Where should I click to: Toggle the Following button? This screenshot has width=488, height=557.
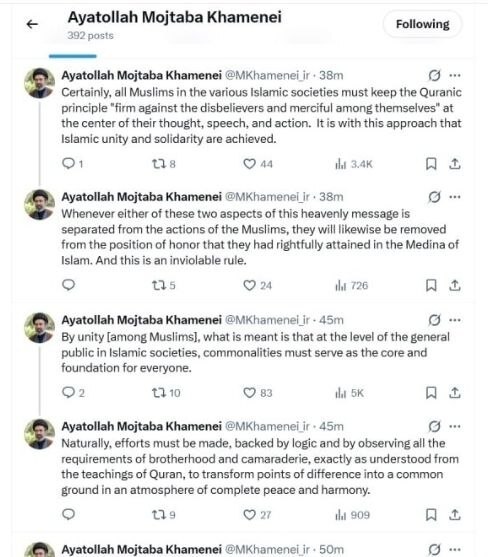[422, 24]
